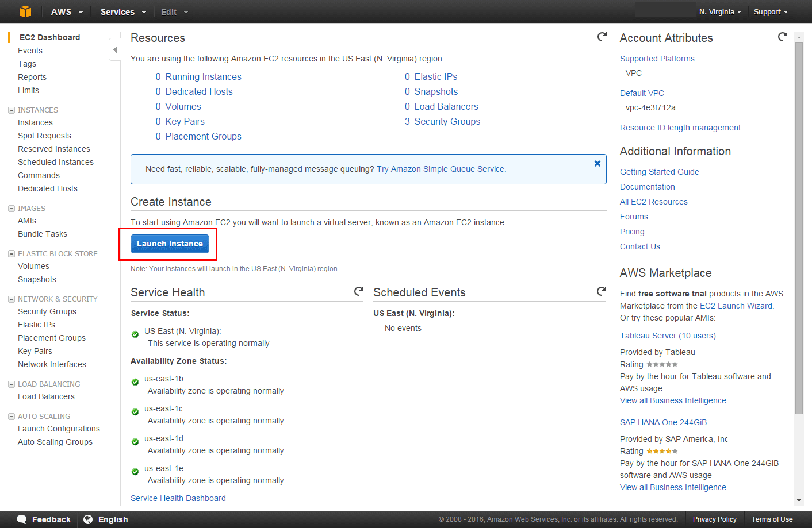Collapse the NETWORK & SECURITY section
Image resolution: width=812 pixels, height=528 pixels.
tap(12, 299)
